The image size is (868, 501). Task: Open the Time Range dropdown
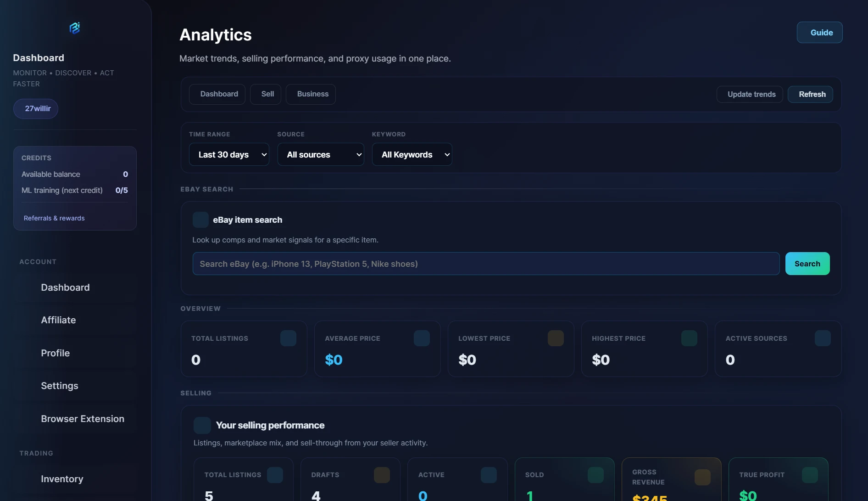click(x=229, y=154)
